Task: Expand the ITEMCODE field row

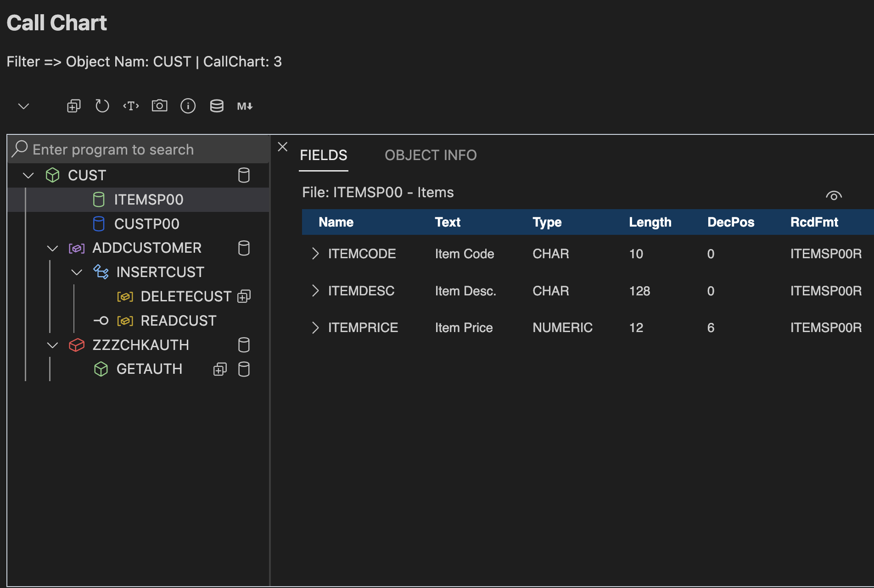Action: click(x=315, y=254)
